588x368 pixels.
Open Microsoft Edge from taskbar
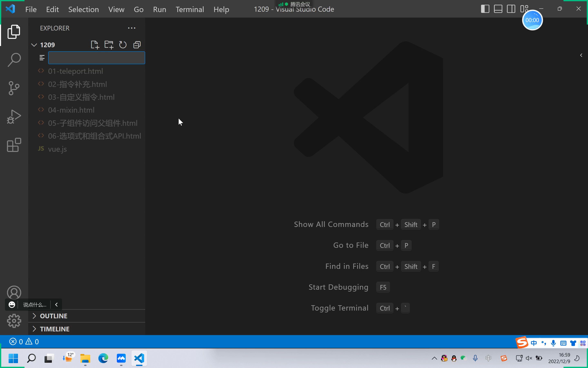pyautogui.click(x=103, y=358)
